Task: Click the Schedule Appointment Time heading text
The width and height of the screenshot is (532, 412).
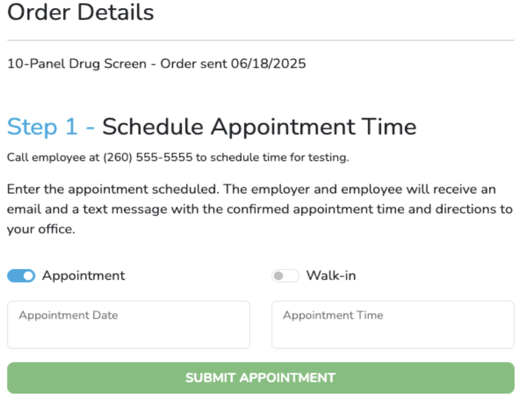Action: coord(259,127)
